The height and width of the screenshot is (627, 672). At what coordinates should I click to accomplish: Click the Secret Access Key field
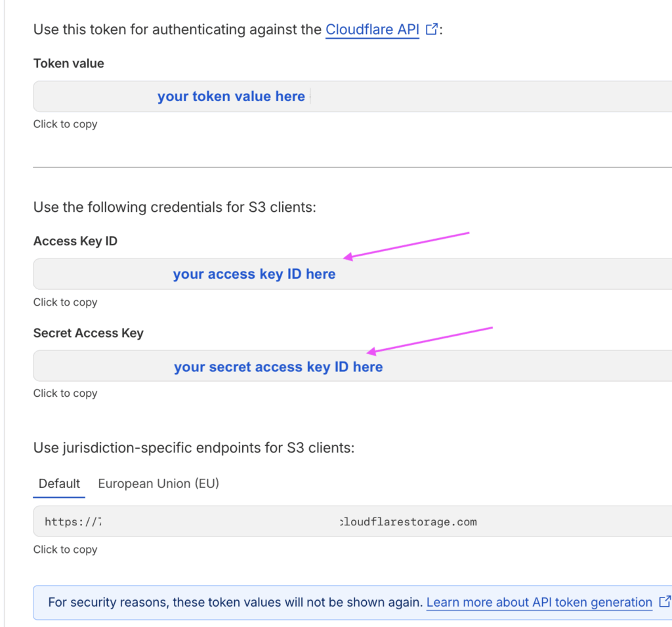pos(352,366)
